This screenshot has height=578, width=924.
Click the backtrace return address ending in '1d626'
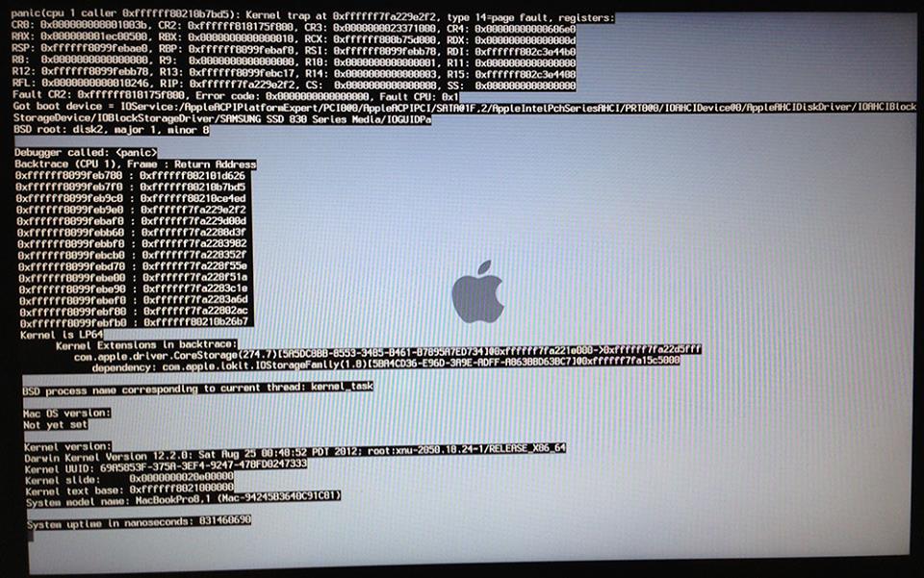[192, 175]
